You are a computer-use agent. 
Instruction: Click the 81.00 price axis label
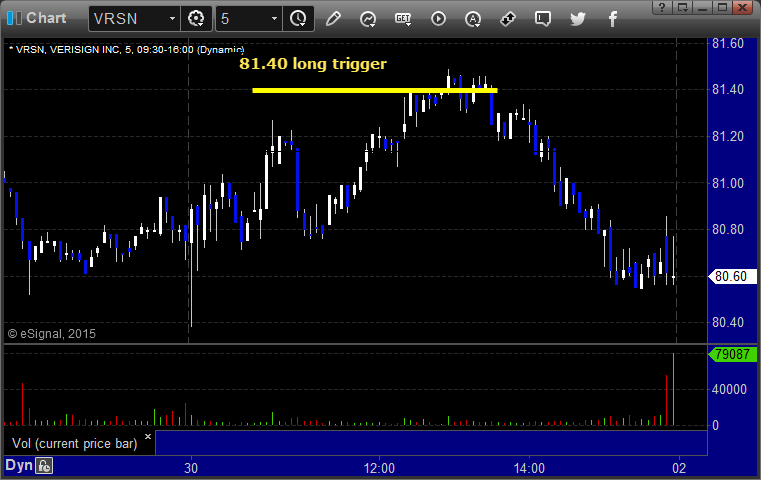coord(728,183)
